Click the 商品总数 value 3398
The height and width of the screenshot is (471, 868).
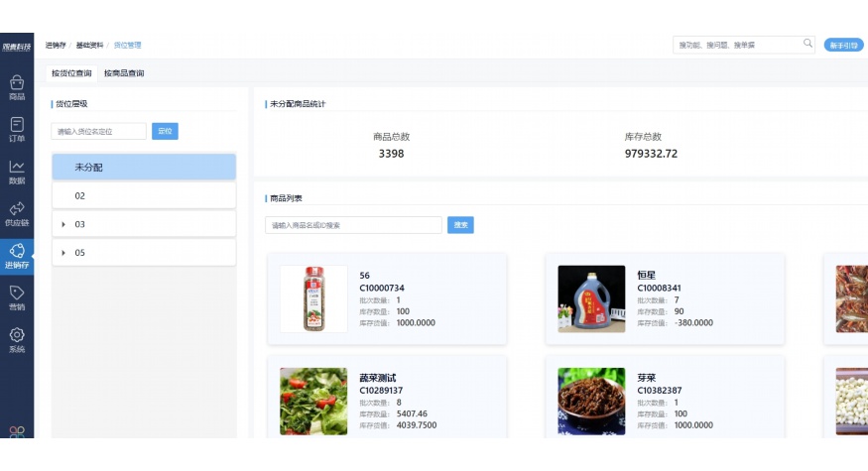(x=392, y=154)
